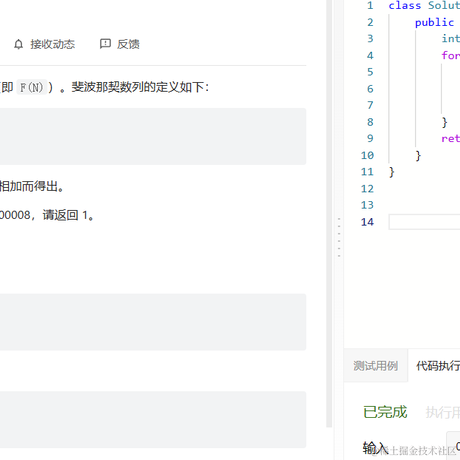Click the text 相加而得出
This screenshot has width=460, height=460.
click(29, 186)
